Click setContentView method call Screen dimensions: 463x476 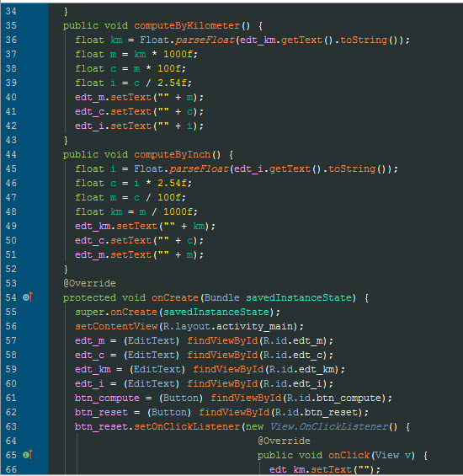(116, 326)
